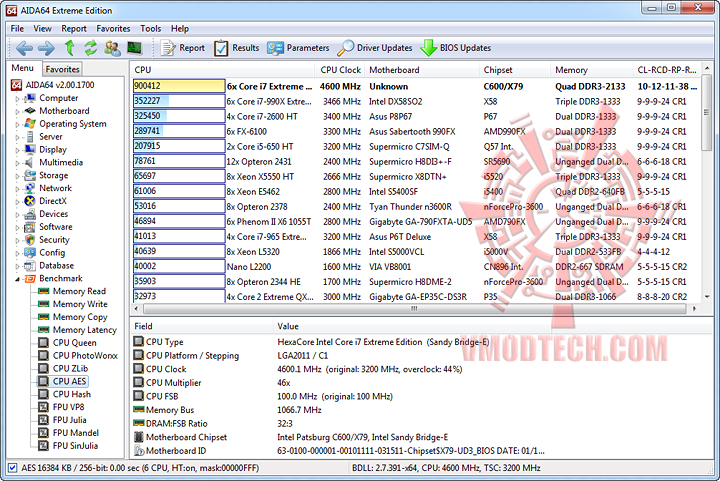Click Driver Updates in toolbar
This screenshot has width=720, height=481.
pos(374,48)
